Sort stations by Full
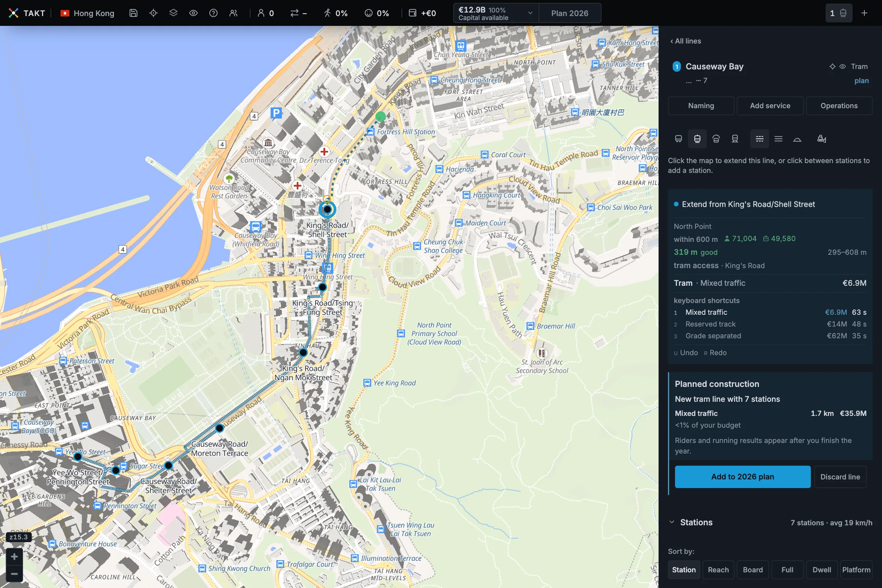The image size is (882, 588). [x=787, y=570]
